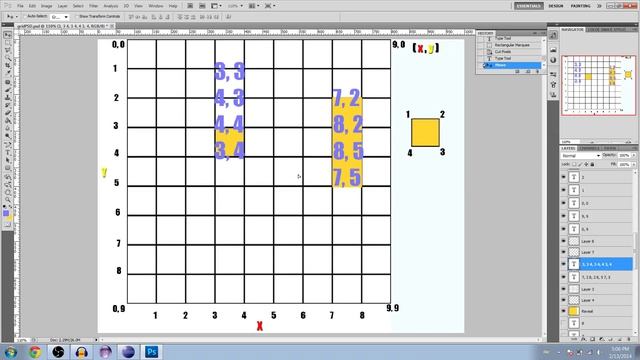Screen dimensions: 640x360
Task: Select the Gradient tool
Action: pos(7,121)
